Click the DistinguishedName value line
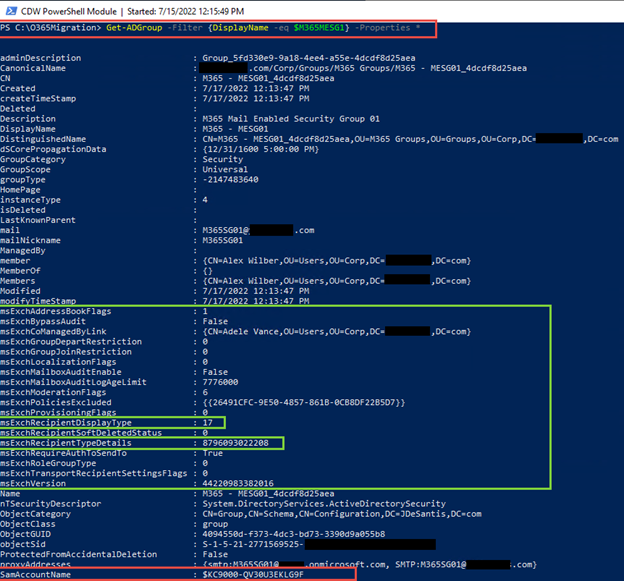This screenshot has height=581, width=624. click(410, 139)
